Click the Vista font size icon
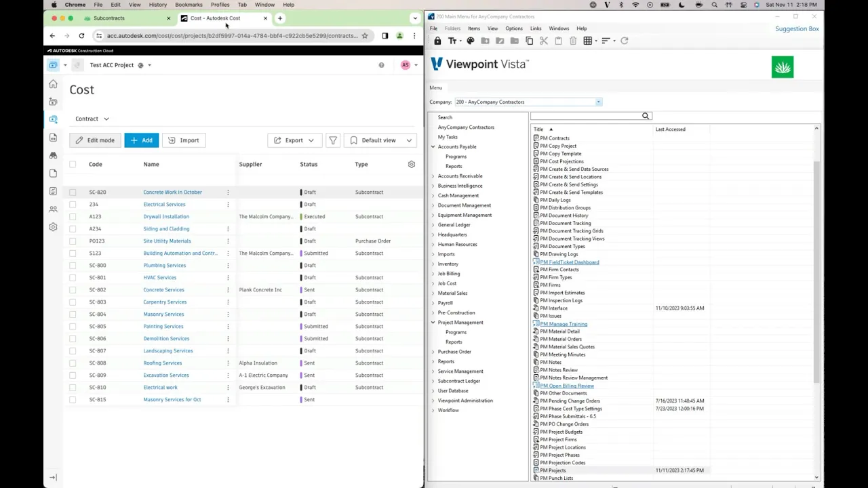The width and height of the screenshot is (868, 488). tap(453, 41)
